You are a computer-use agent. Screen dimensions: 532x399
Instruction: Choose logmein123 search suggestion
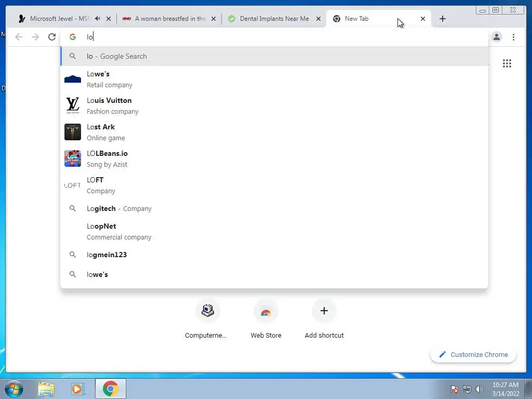tap(274, 255)
